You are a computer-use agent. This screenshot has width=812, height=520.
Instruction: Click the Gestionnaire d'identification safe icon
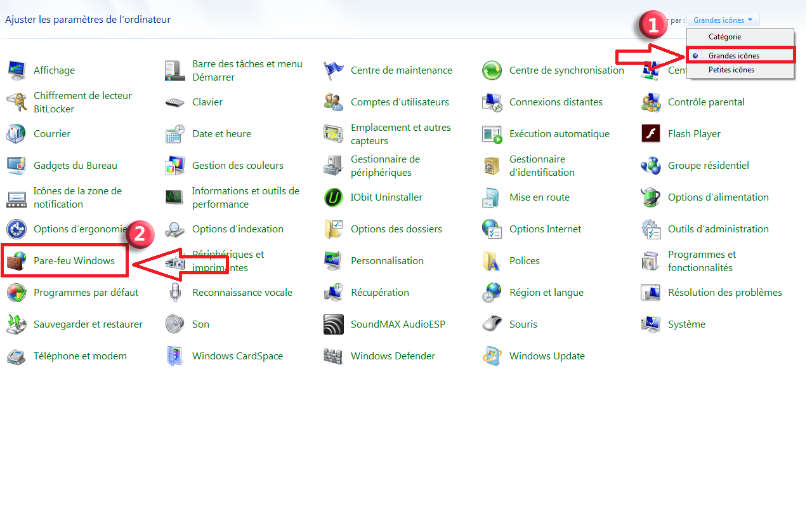492,165
